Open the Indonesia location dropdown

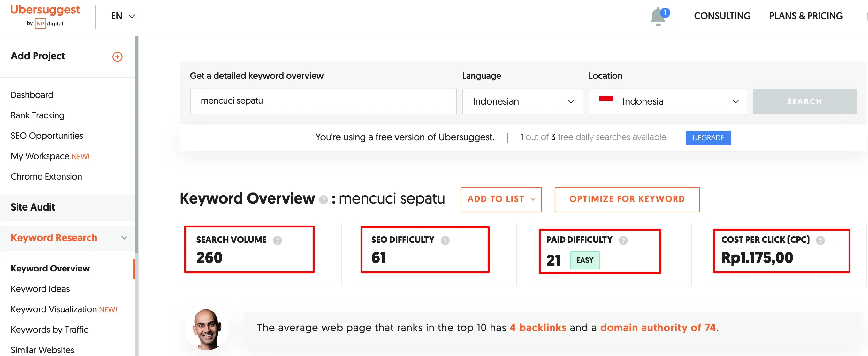click(667, 101)
